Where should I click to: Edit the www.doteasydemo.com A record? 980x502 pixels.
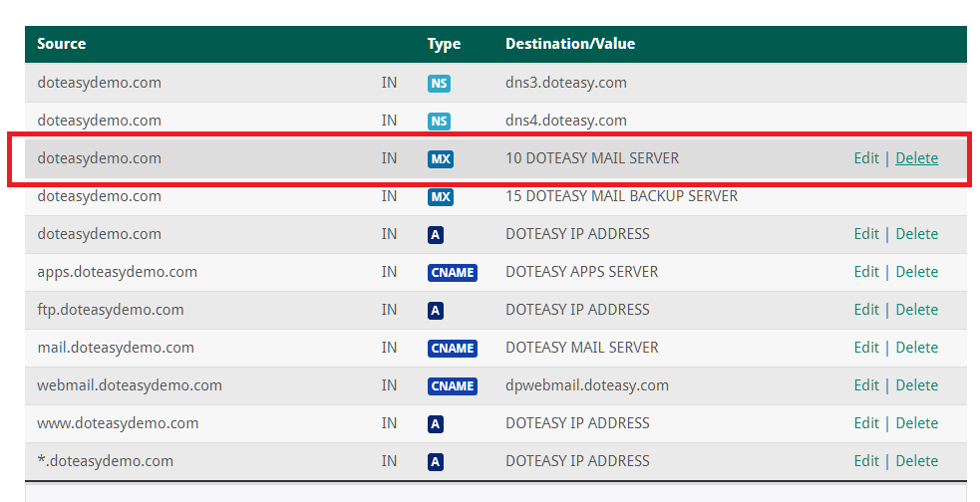click(866, 423)
